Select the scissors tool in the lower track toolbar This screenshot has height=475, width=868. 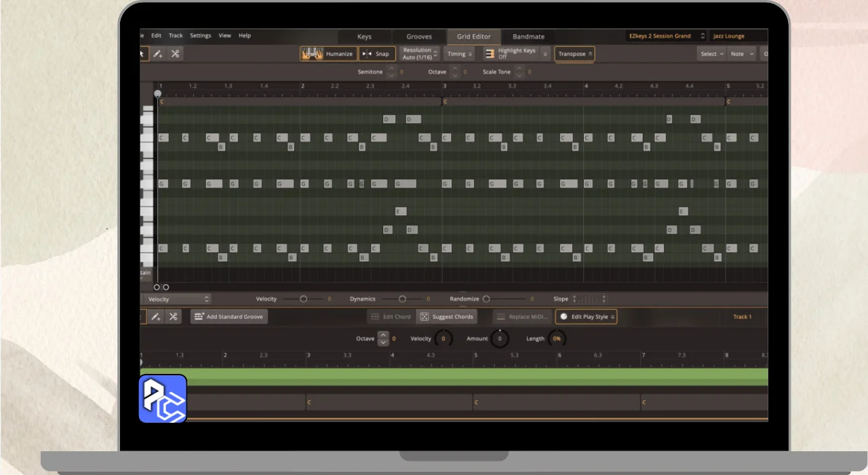point(173,316)
